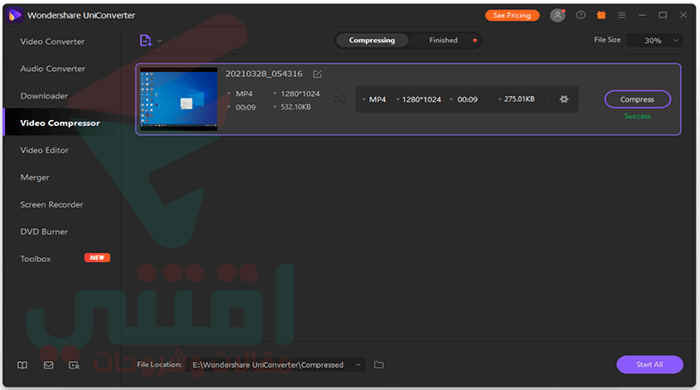Open Audio Converter section
Viewport: 700px width, 390px height.
click(53, 69)
